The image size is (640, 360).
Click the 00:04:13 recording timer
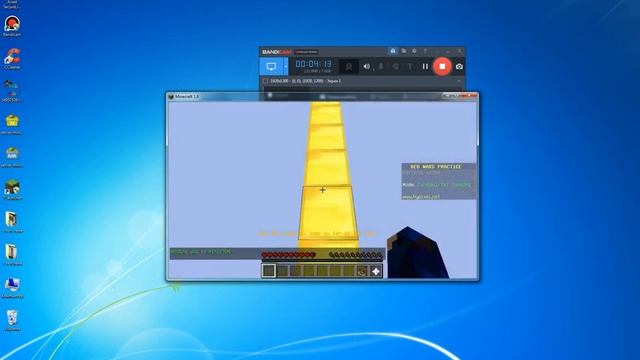pyautogui.click(x=313, y=64)
